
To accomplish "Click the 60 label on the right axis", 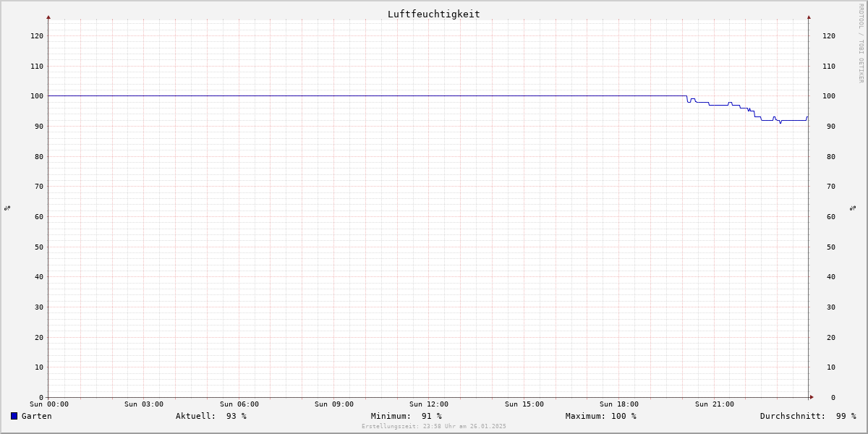I will point(831,217).
